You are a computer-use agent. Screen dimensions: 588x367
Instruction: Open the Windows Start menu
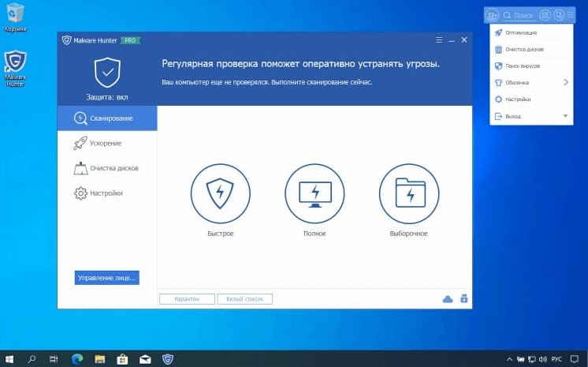point(9,359)
